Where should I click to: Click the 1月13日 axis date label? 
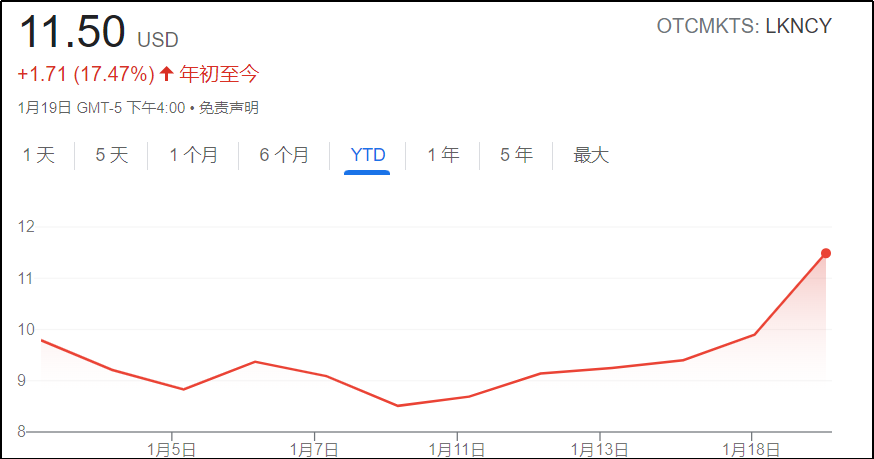(x=598, y=446)
